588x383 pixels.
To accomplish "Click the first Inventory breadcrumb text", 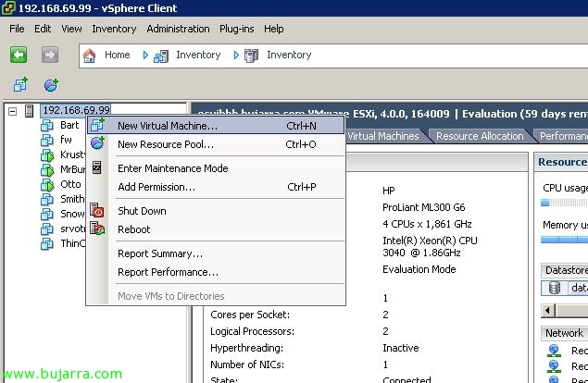I will click(198, 55).
